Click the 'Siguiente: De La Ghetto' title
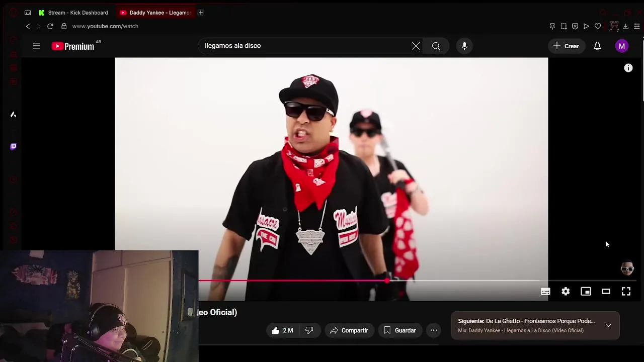644x362 pixels. (526, 321)
